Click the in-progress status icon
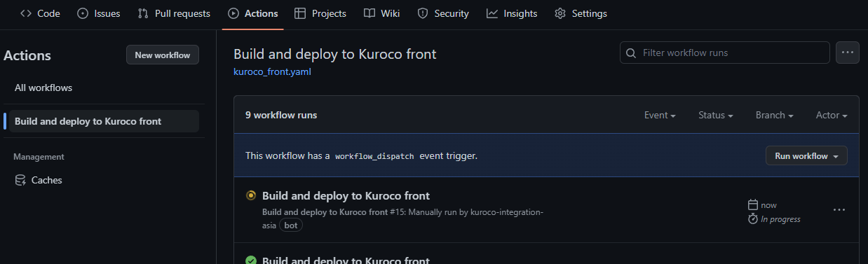Image resolution: width=868 pixels, height=264 pixels. click(251, 195)
